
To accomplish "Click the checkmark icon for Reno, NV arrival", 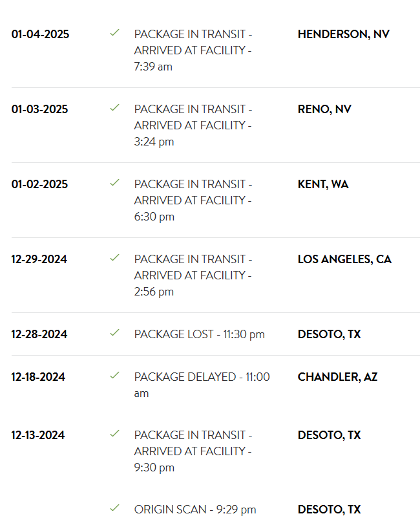I will (x=114, y=107).
